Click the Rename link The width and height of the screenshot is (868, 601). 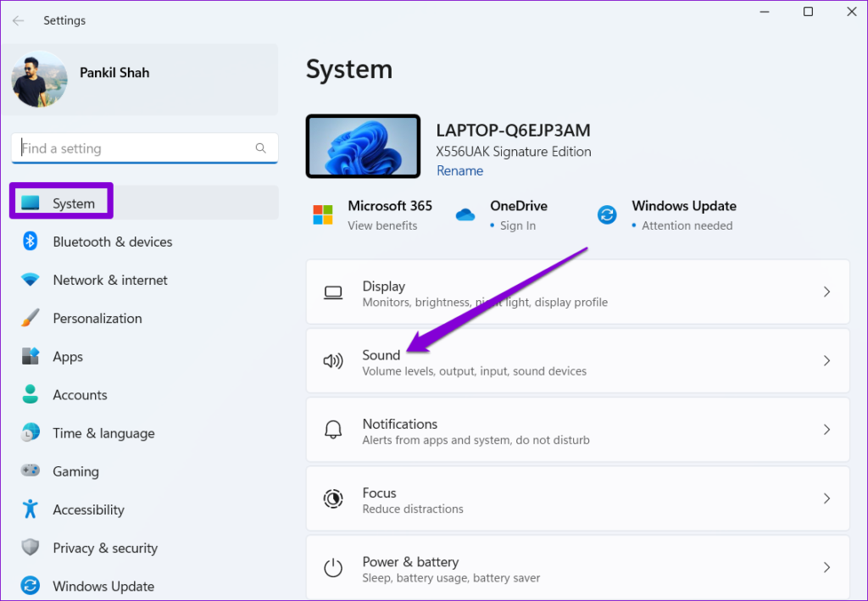459,170
